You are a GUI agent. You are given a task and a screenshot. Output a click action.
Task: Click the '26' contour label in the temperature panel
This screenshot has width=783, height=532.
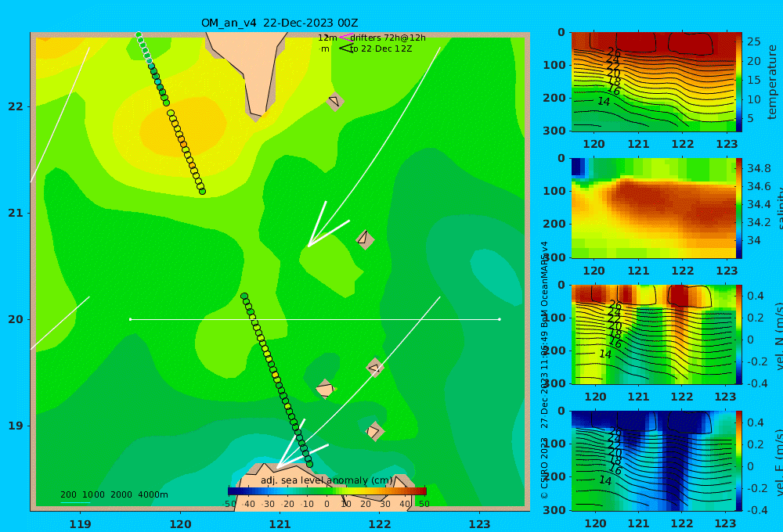click(x=614, y=52)
